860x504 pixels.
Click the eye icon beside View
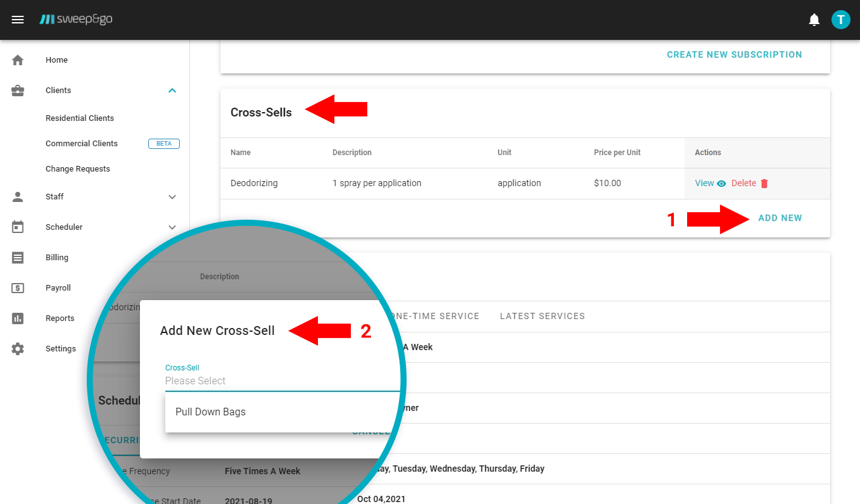pyautogui.click(x=721, y=184)
